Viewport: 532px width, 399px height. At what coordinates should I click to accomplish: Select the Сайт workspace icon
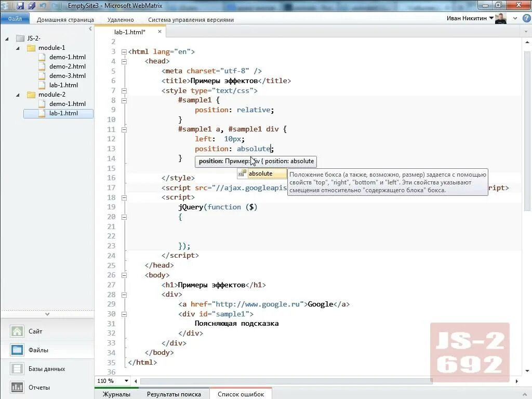pyautogui.click(x=17, y=331)
